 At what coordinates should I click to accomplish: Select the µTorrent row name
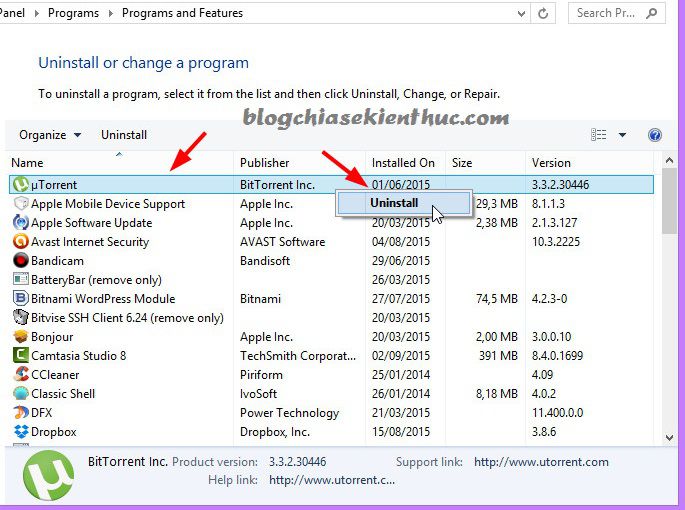coord(54,185)
